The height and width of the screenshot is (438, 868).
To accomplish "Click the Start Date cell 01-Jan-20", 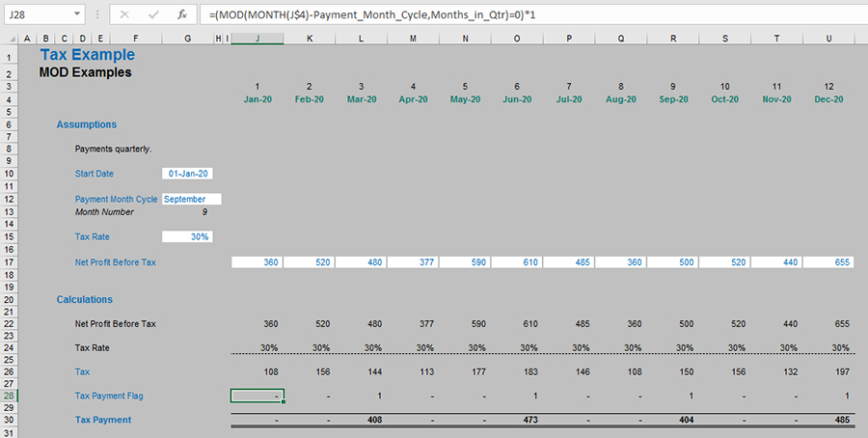I will tap(188, 174).
